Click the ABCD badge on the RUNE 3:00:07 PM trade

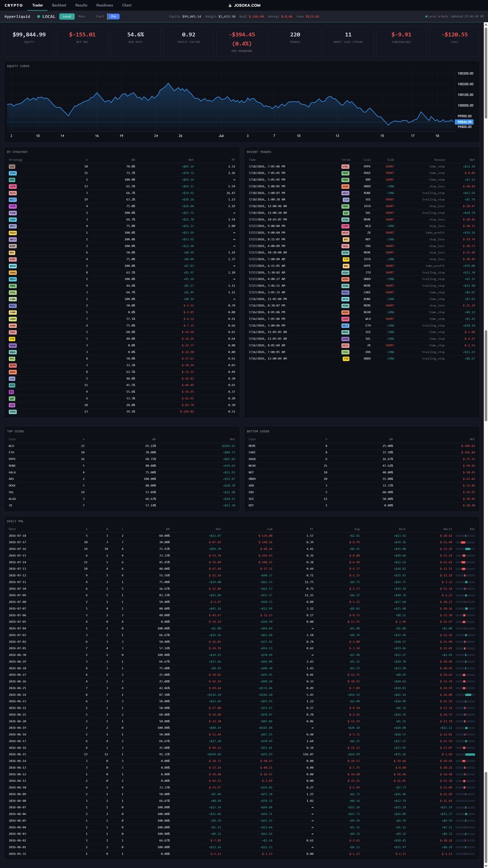(345, 193)
